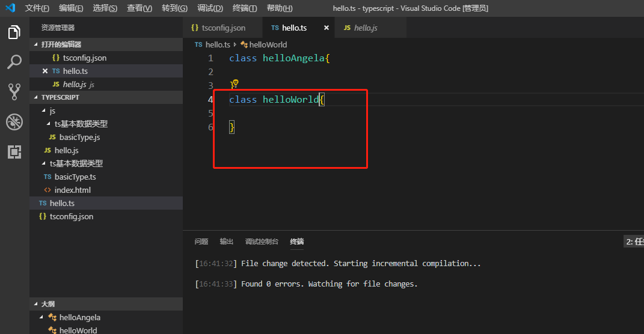The width and height of the screenshot is (644, 334).
Task: Open the Debug view in activity bar
Action: coord(14,122)
